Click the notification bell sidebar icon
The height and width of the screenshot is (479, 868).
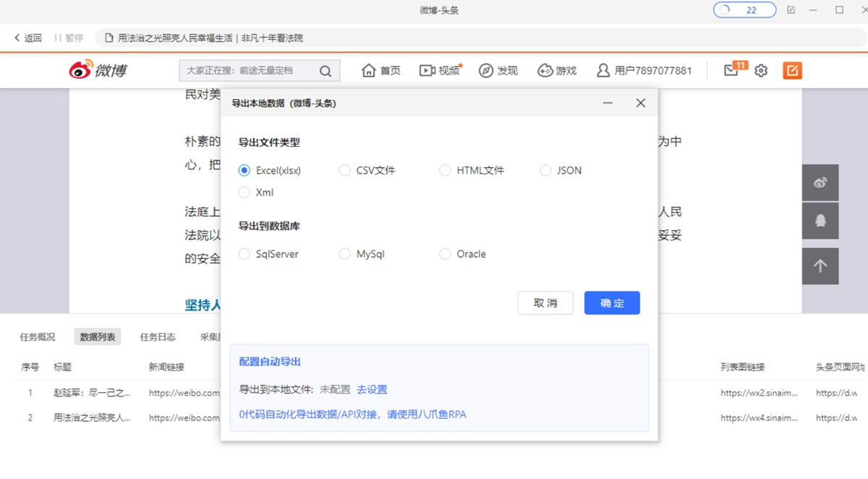(x=820, y=221)
